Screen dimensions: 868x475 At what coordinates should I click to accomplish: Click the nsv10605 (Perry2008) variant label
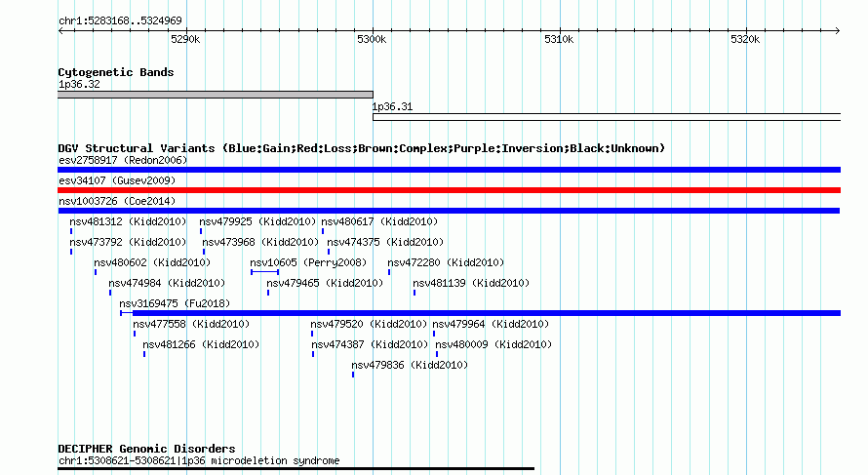308,262
